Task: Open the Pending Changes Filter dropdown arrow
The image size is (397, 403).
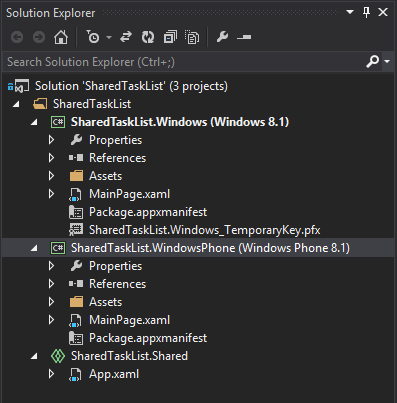Action: pyautogui.click(x=109, y=37)
